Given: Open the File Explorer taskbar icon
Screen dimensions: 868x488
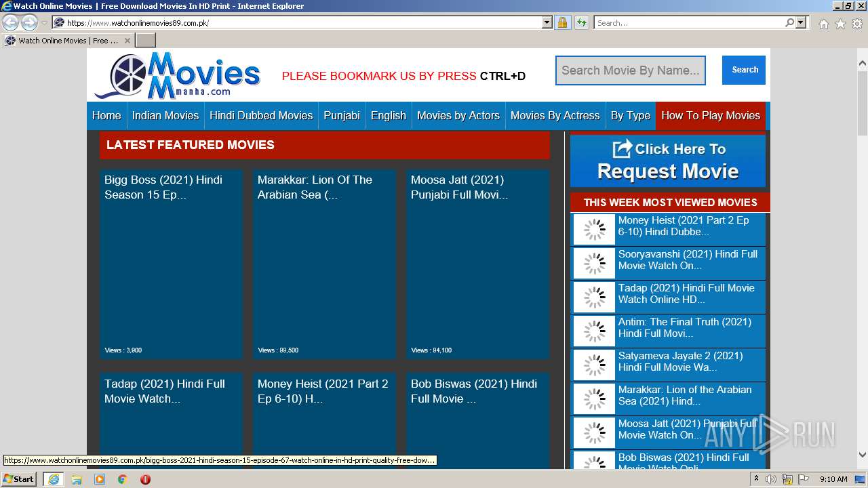Looking at the screenshot, I should tap(77, 479).
